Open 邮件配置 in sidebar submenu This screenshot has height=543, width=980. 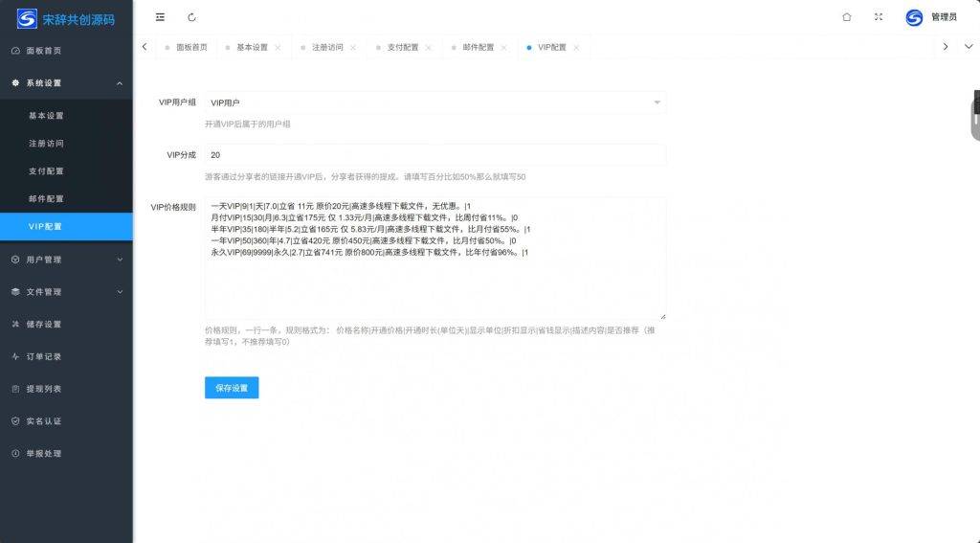[66, 198]
